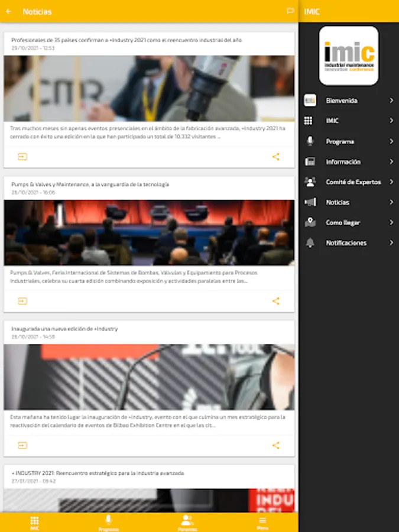Open Bienvenida from the side menu
This screenshot has height=532, width=399.
click(342, 100)
